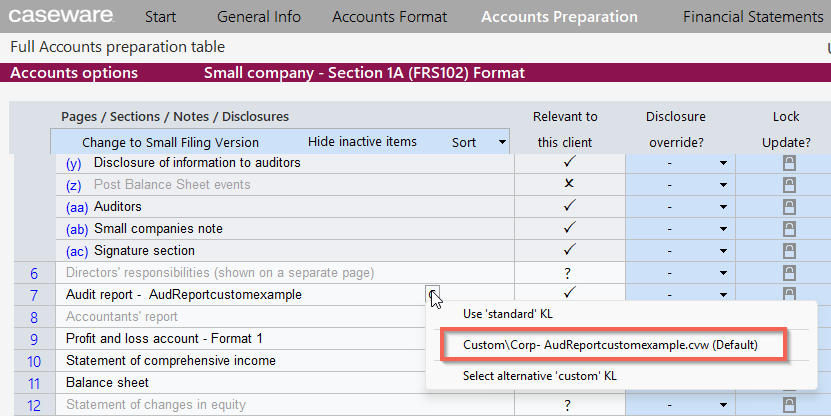Screen dimensions: 831x416
Task: Click the small selector icon beside Audit report AudReportcustomexample
Action: click(432, 293)
